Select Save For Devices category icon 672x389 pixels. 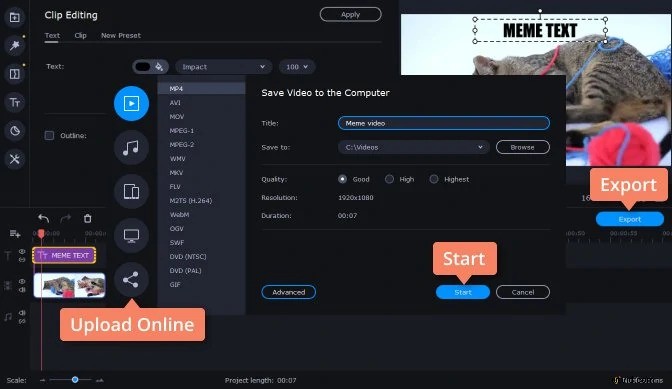click(131, 192)
